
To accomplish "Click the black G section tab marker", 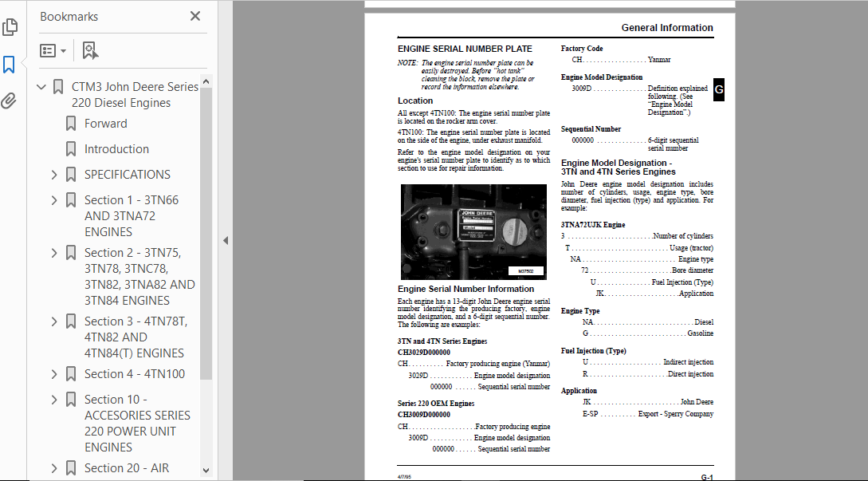I will tap(718, 89).
